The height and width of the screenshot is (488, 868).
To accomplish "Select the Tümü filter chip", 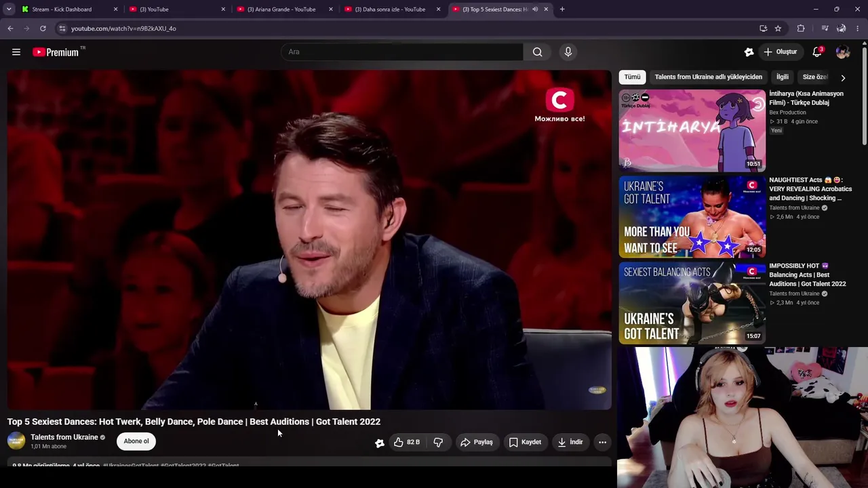I will [x=632, y=77].
